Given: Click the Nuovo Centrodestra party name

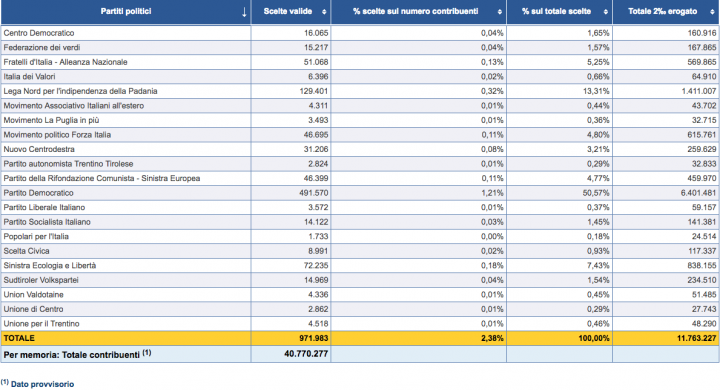Looking at the screenshot, I should (x=39, y=149).
